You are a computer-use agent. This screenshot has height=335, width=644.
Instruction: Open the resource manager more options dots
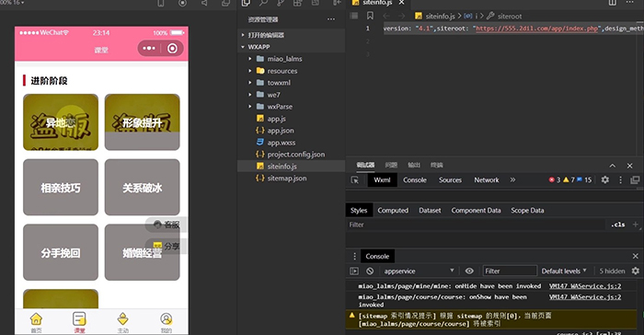tap(331, 19)
